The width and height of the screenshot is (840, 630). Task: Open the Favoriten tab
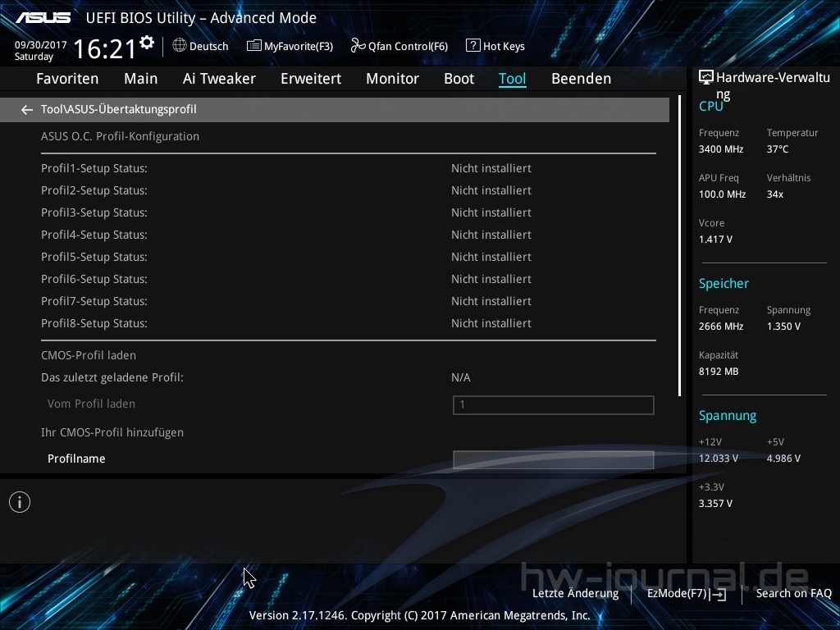tap(67, 79)
